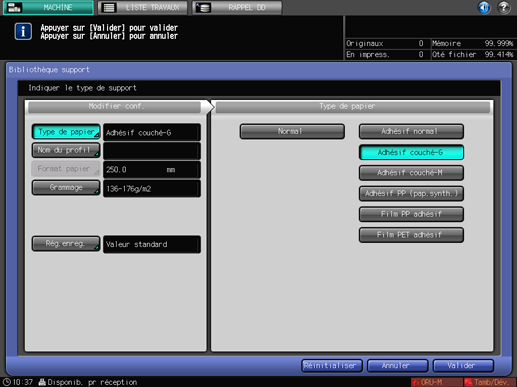
Task: Click the Modifier conf. header
Action: point(115,107)
